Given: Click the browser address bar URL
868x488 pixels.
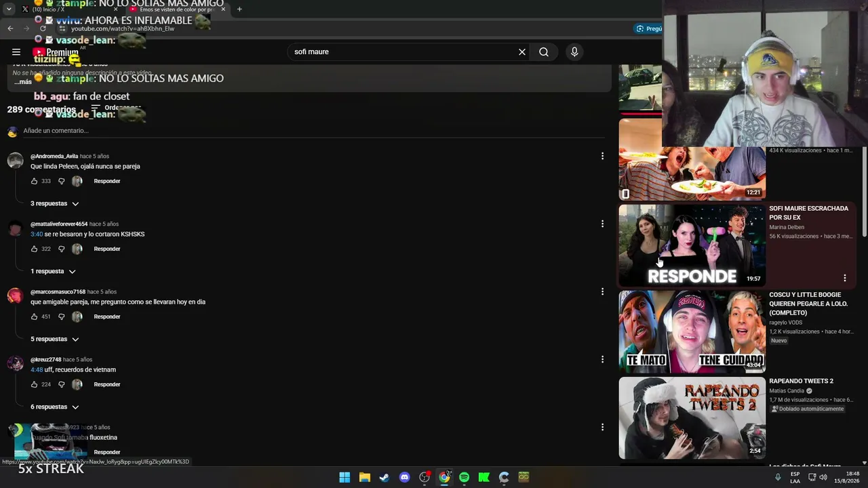Looking at the screenshot, I should tap(123, 28).
